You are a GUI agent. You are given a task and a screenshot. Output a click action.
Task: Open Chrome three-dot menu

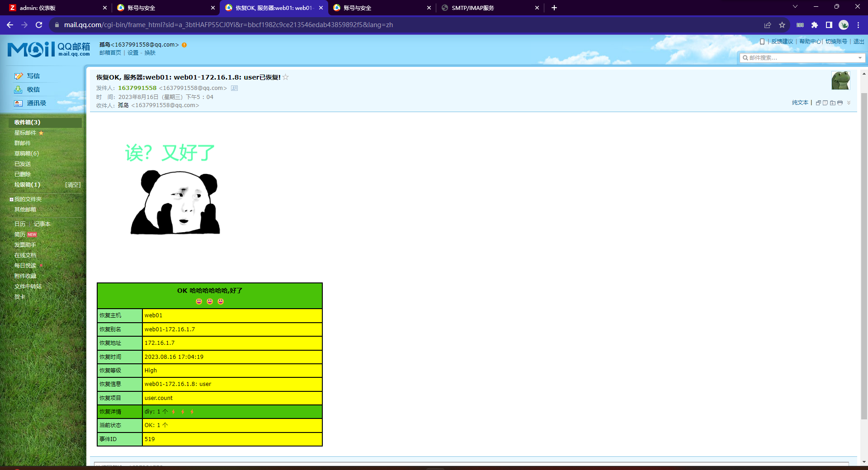point(858,25)
